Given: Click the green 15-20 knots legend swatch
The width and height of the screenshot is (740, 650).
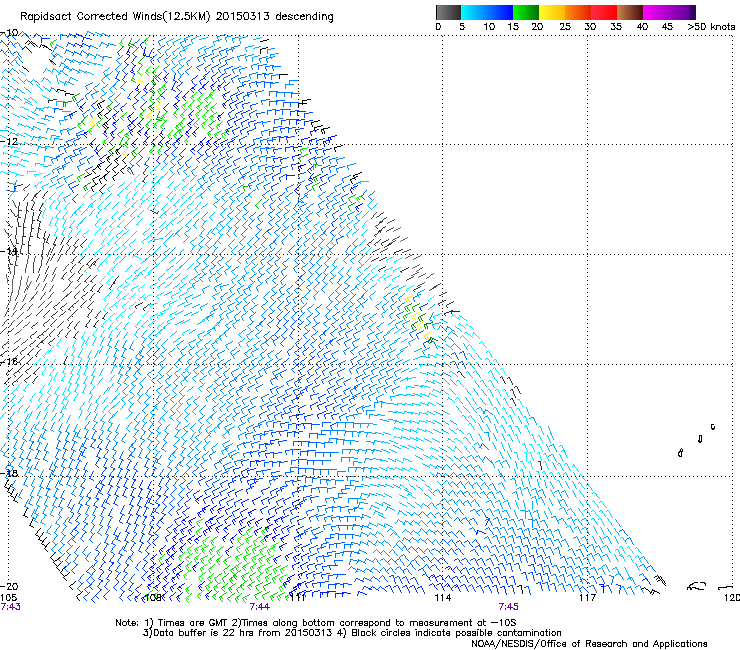Looking at the screenshot, I should point(526,12).
